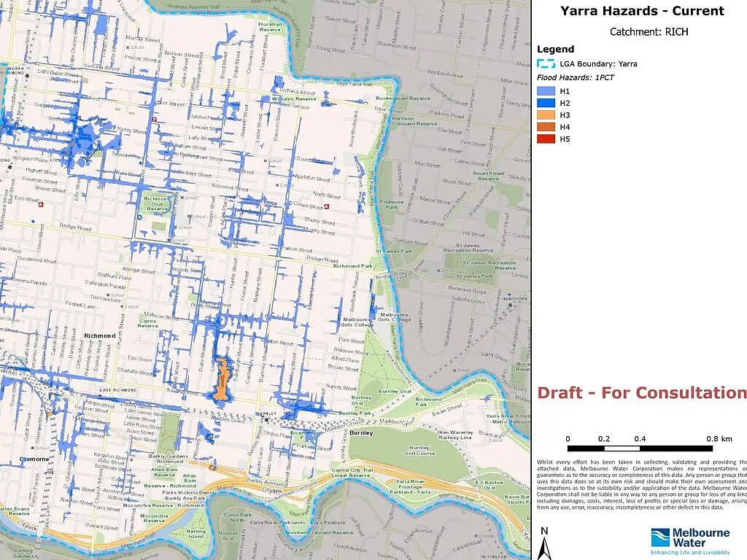The height and width of the screenshot is (560, 747).
Task: Click the 'Glen Waverley Railway Line' label
Action: point(455,435)
